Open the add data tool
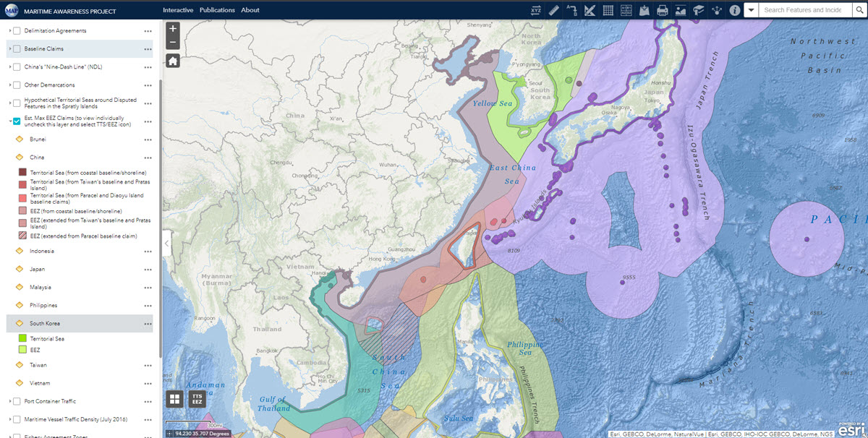This screenshot has height=438, width=868. (x=644, y=10)
